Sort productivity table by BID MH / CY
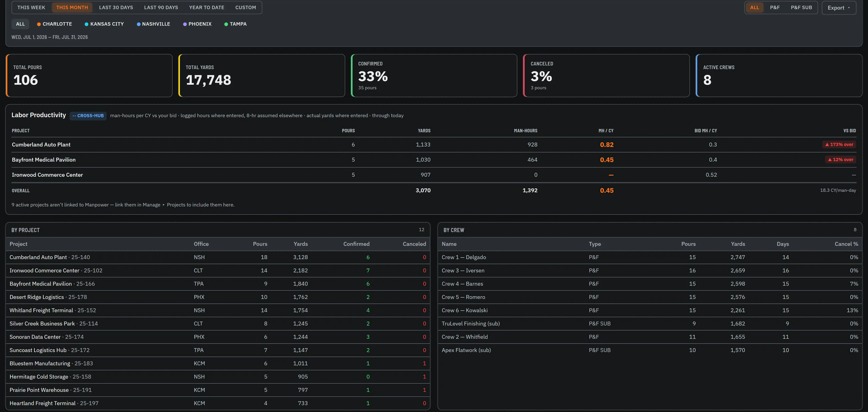The width and height of the screenshot is (868, 412). coord(705,131)
